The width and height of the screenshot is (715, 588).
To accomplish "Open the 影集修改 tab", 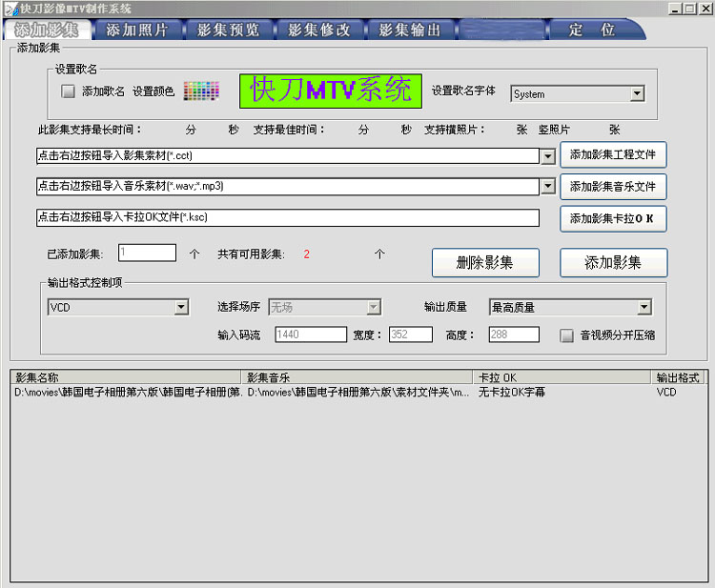I will tap(318, 30).
